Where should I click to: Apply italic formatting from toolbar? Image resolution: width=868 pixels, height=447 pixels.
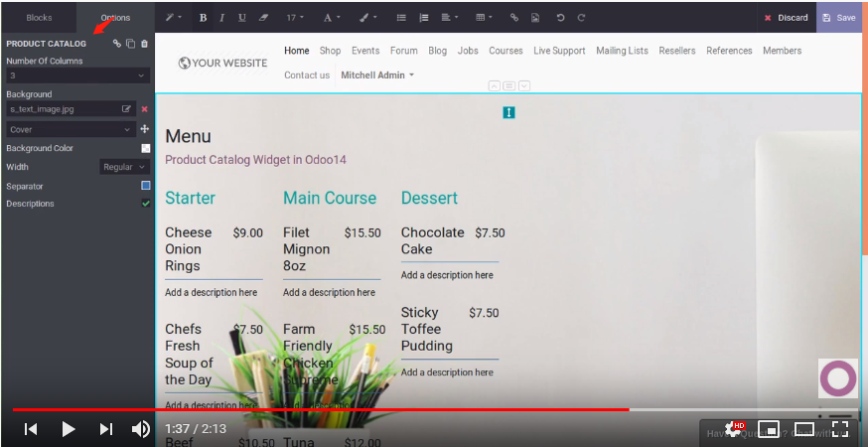tap(221, 18)
